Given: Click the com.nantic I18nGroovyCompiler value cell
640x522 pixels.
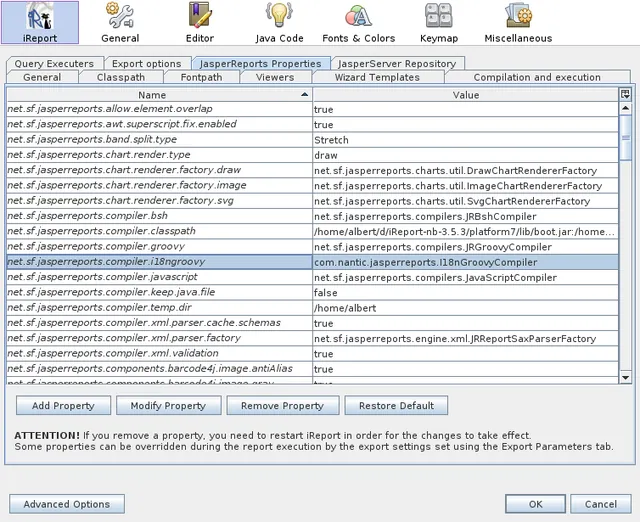Looking at the screenshot, I should coord(466,262).
